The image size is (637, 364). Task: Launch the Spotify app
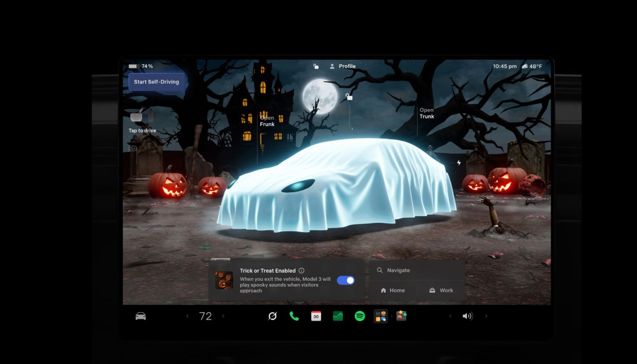coord(360,316)
